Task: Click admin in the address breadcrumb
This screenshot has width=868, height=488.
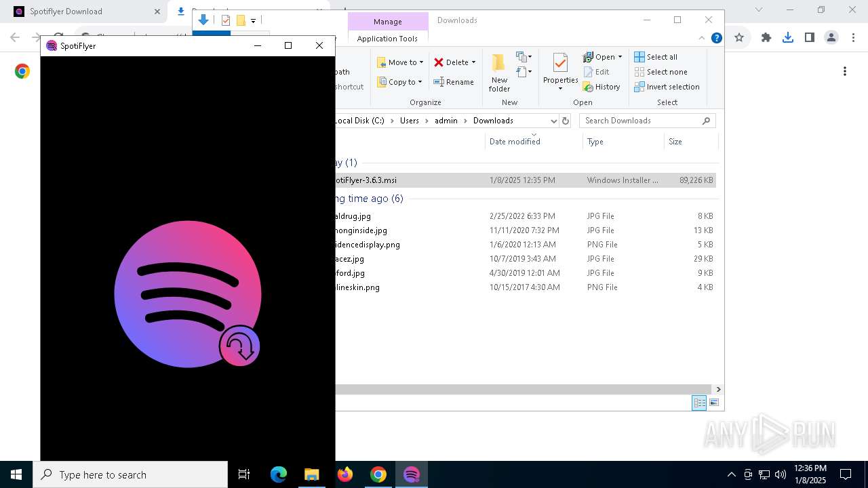Action: tap(446, 121)
